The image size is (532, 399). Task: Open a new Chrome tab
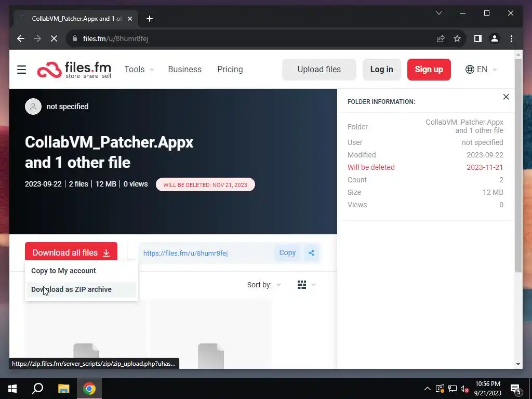[x=150, y=19]
